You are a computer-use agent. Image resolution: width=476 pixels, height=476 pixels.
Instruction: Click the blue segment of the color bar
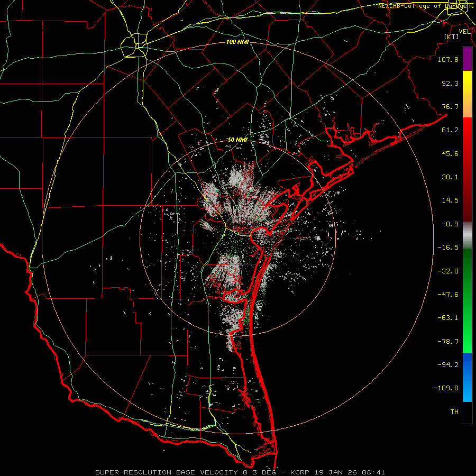[467, 377]
